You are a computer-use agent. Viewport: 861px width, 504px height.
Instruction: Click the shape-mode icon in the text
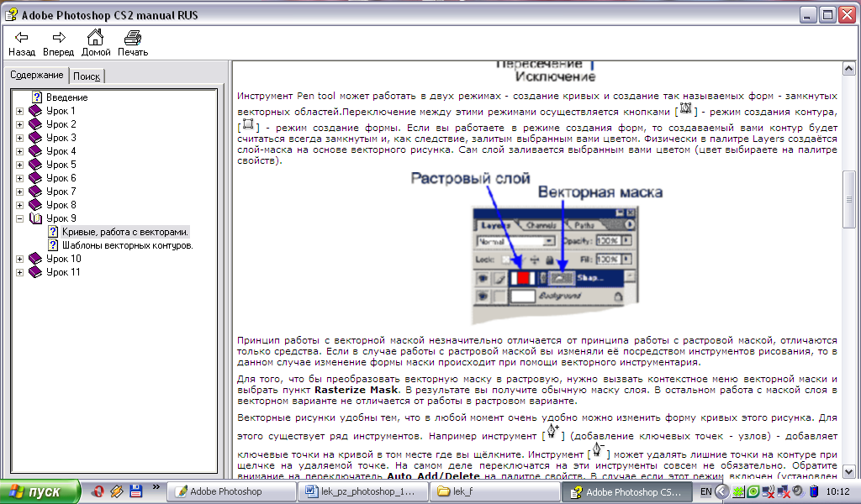point(248,124)
